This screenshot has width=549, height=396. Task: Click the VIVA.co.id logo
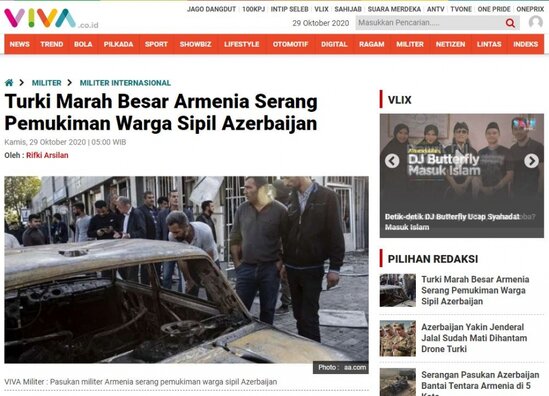51,19
